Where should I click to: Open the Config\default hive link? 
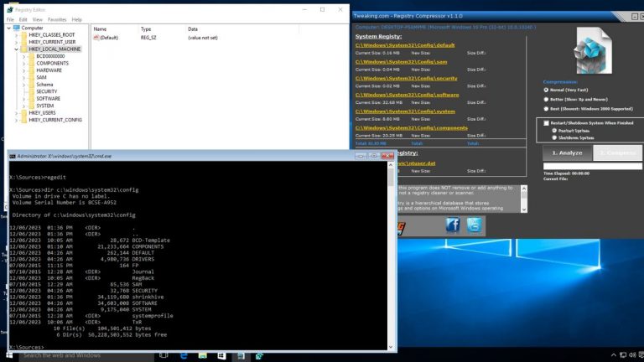click(405, 45)
